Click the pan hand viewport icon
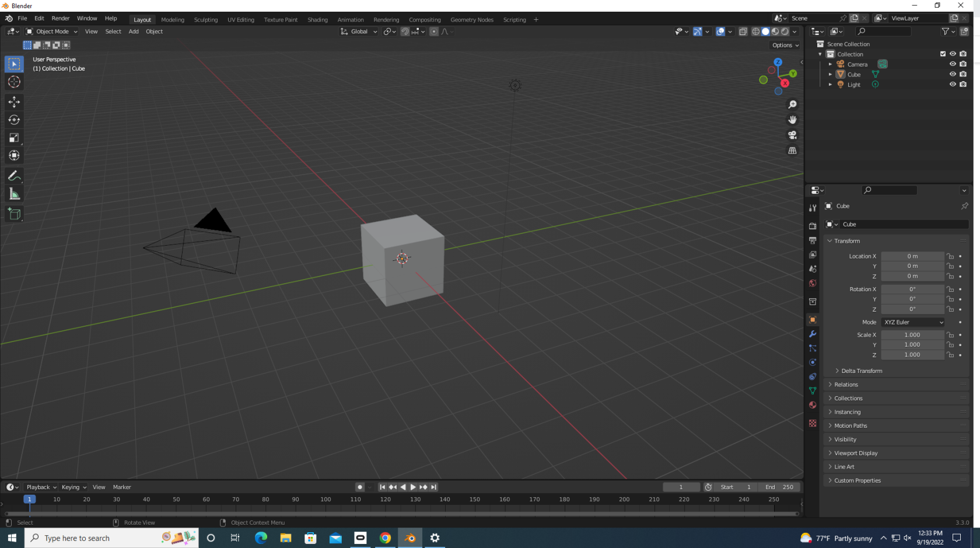This screenshot has height=548, width=980. pos(792,120)
